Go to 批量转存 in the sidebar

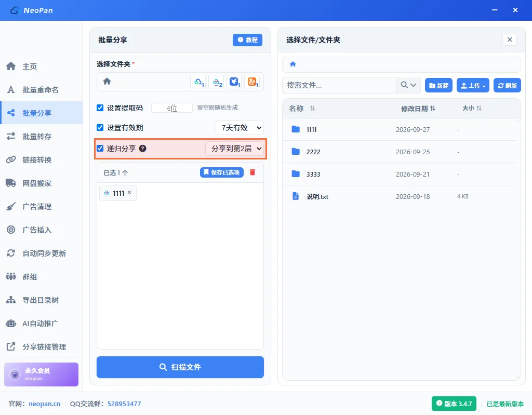click(x=42, y=137)
